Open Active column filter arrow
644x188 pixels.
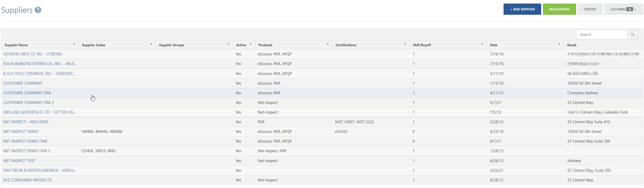click(251, 44)
